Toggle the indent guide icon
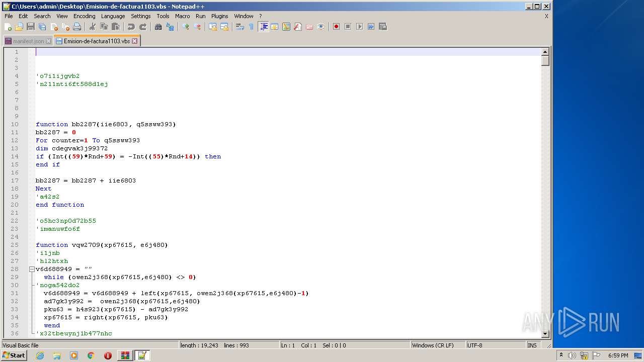Viewport: 644px width, 362px height. 263,27
